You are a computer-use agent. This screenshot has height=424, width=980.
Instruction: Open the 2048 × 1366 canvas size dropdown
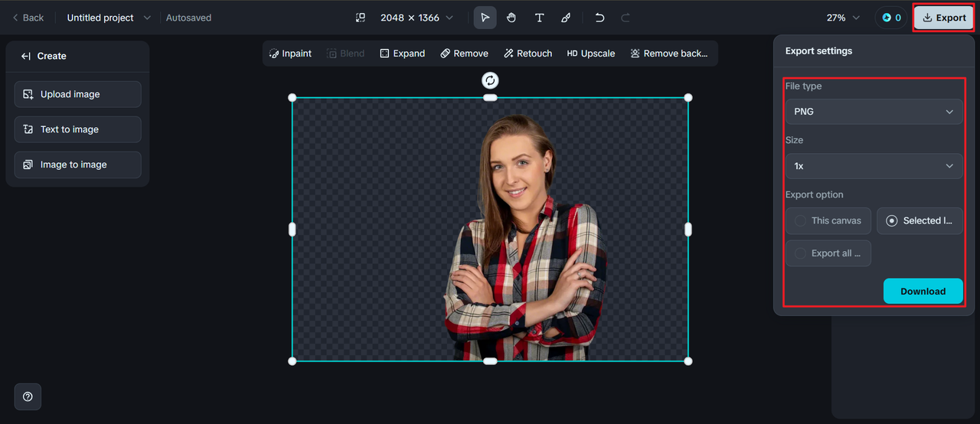416,18
